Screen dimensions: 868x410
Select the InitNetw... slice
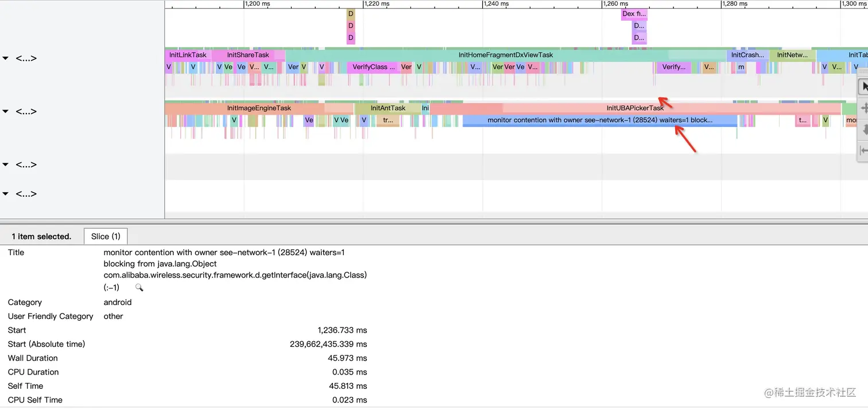pos(792,55)
